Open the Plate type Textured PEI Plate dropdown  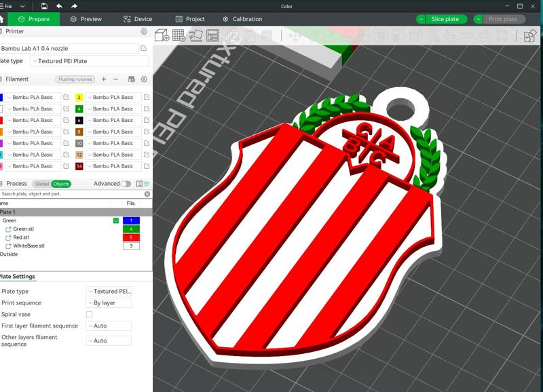pos(90,61)
